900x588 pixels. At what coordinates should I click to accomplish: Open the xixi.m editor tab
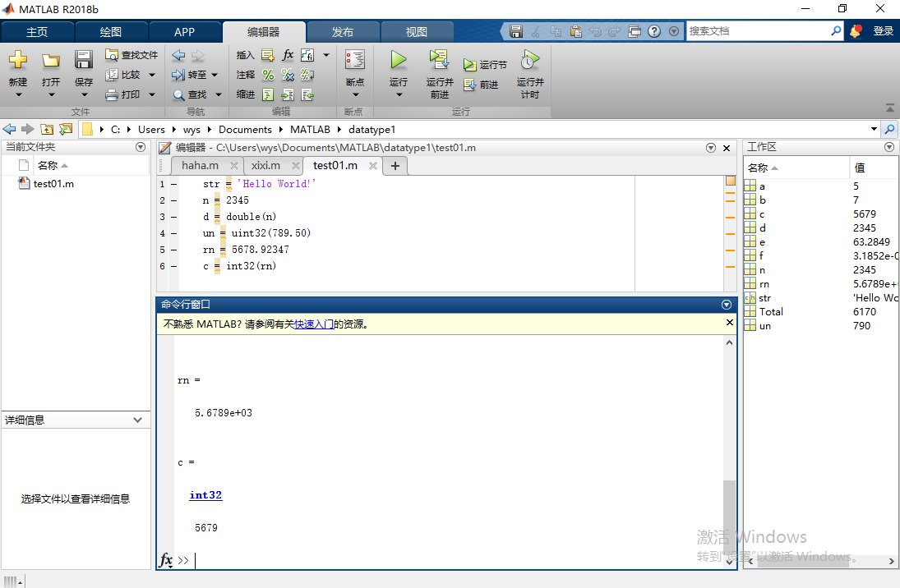click(265, 165)
